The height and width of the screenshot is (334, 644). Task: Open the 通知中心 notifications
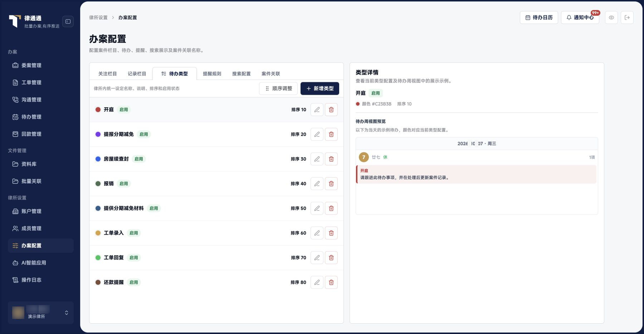[580, 18]
